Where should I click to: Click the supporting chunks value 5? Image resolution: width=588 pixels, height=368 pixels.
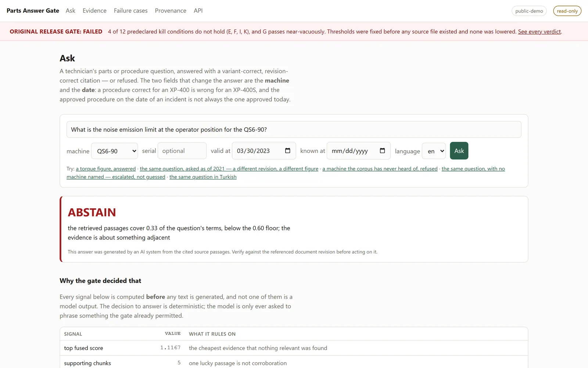click(179, 363)
